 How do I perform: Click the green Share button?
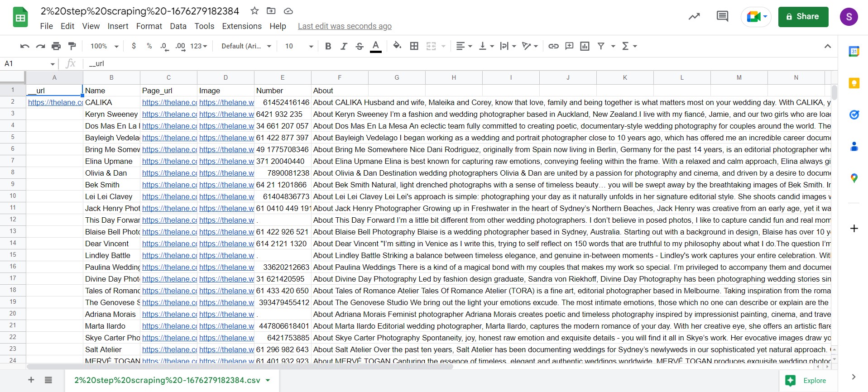tap(803, 17)
